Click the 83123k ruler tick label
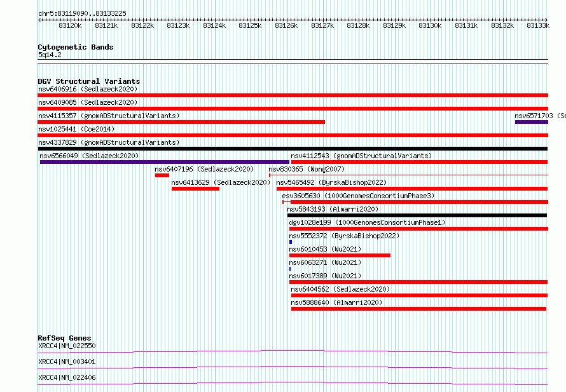 pos(178,25)
